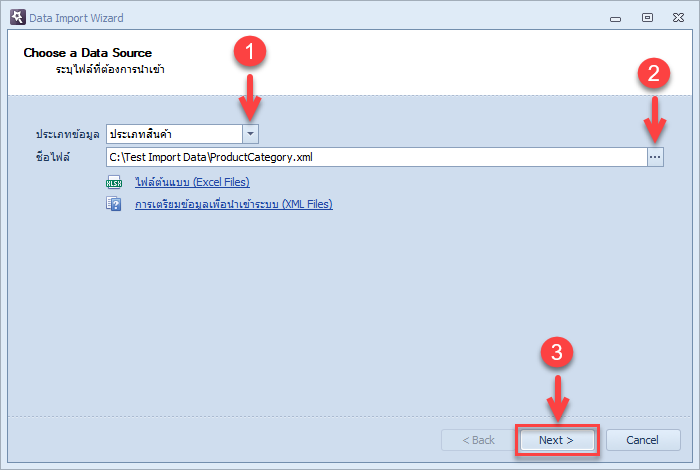Click the < Back button
Screen dimensions: 700x470
tap(478, 440)
